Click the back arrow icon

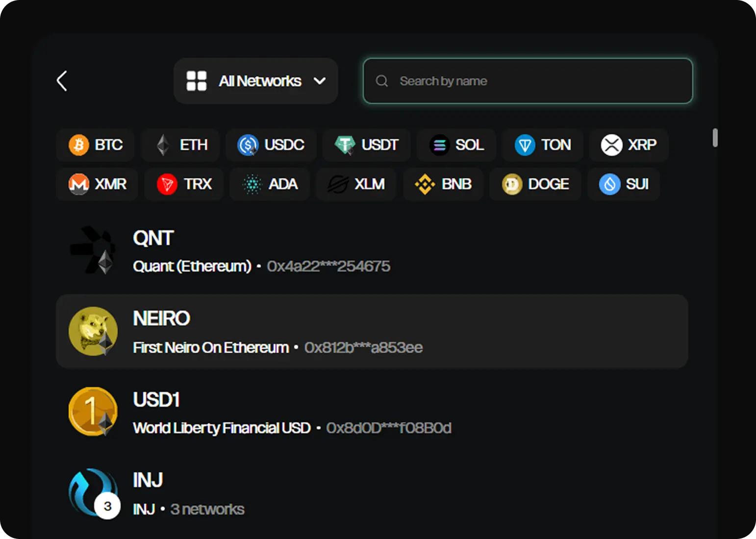(62, 81)
